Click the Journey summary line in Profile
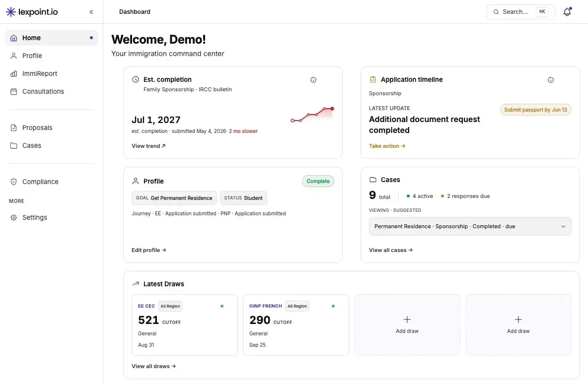This screenshot has height=384, width=588. pyautogui.click(x=209, y=213)
